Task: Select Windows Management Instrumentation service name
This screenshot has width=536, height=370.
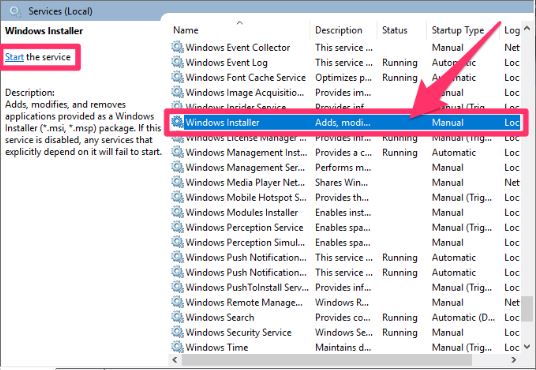Action: (246, 153)
